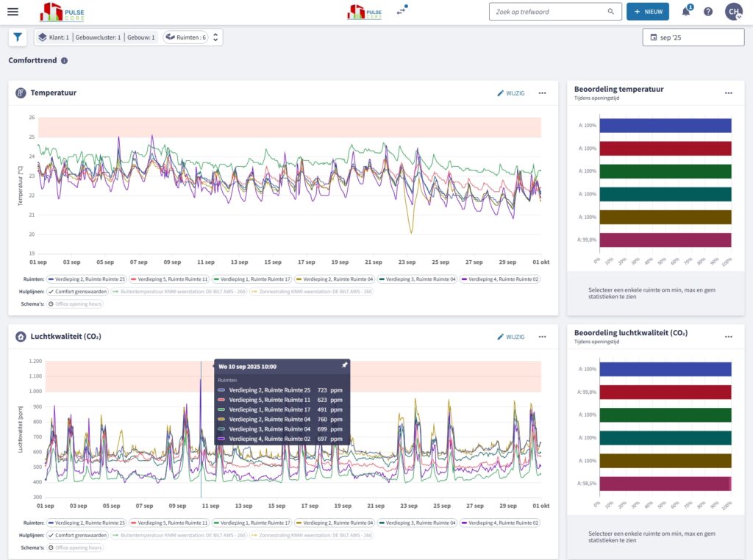Open Temperatuur card three-dots menu

click(x=542, y=93)
